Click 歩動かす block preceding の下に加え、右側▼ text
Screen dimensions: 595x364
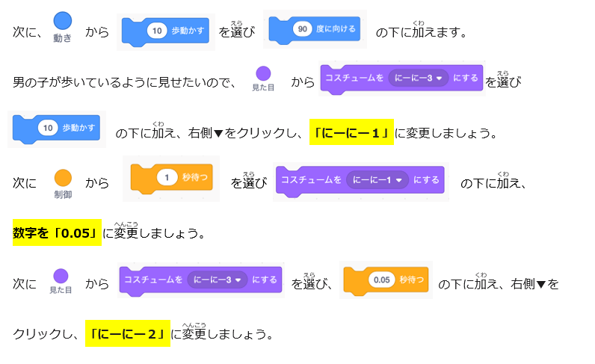[78, 128]
